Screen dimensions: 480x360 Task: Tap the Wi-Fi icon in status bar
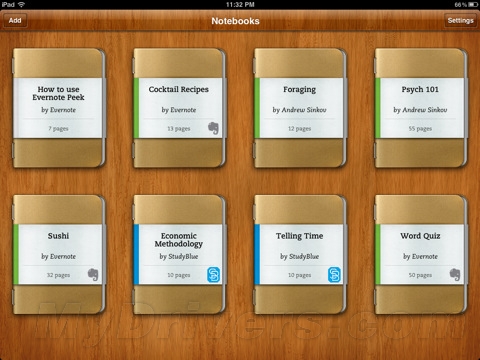coord(21,5)
